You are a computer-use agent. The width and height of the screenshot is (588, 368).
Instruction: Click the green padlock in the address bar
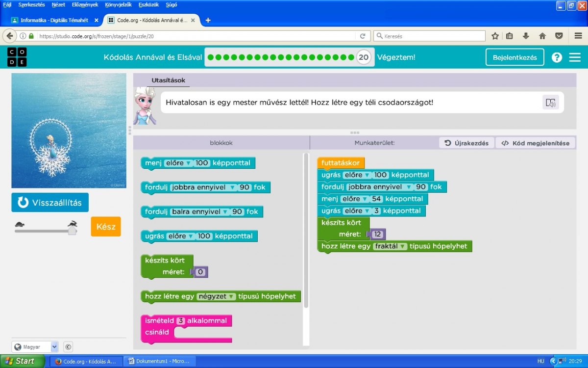(x=31, y=36)
